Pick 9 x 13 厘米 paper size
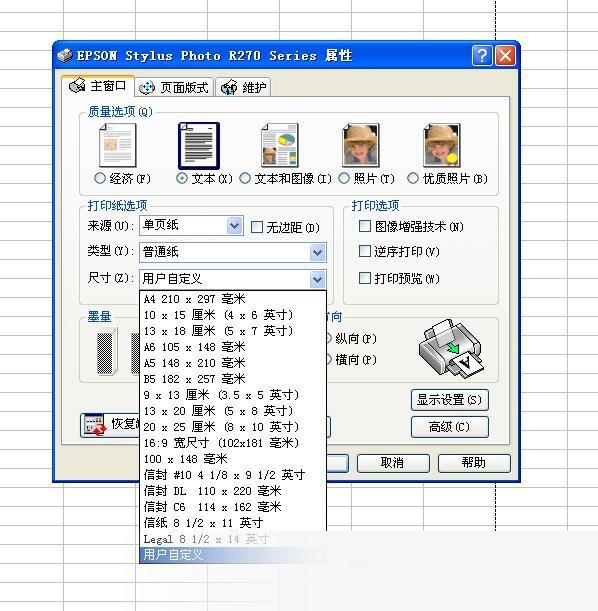 point(233,395)
